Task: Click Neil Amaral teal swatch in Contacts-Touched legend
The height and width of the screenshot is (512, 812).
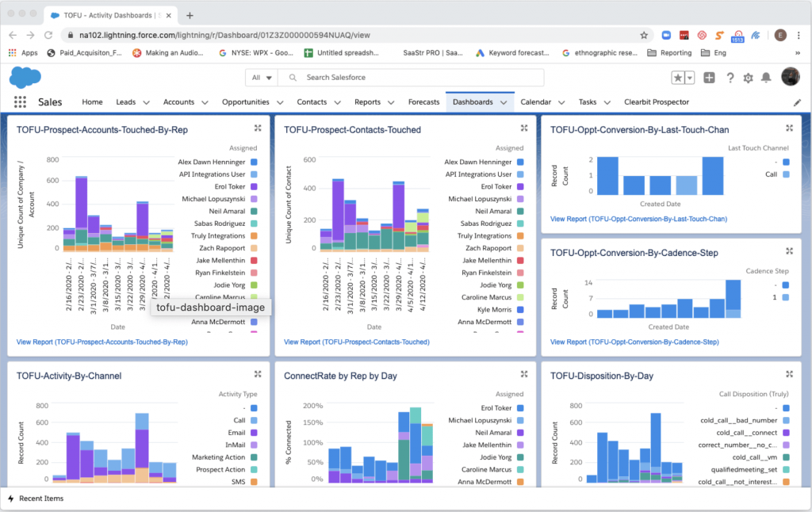Action: click(x=520, y=211)
